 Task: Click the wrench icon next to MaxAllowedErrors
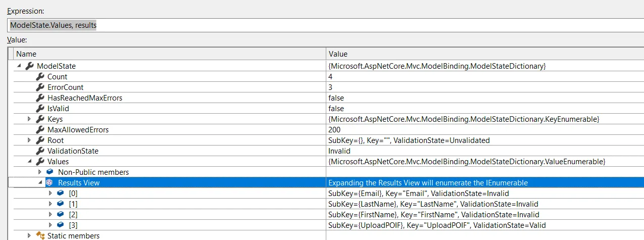tap(40, 130)
